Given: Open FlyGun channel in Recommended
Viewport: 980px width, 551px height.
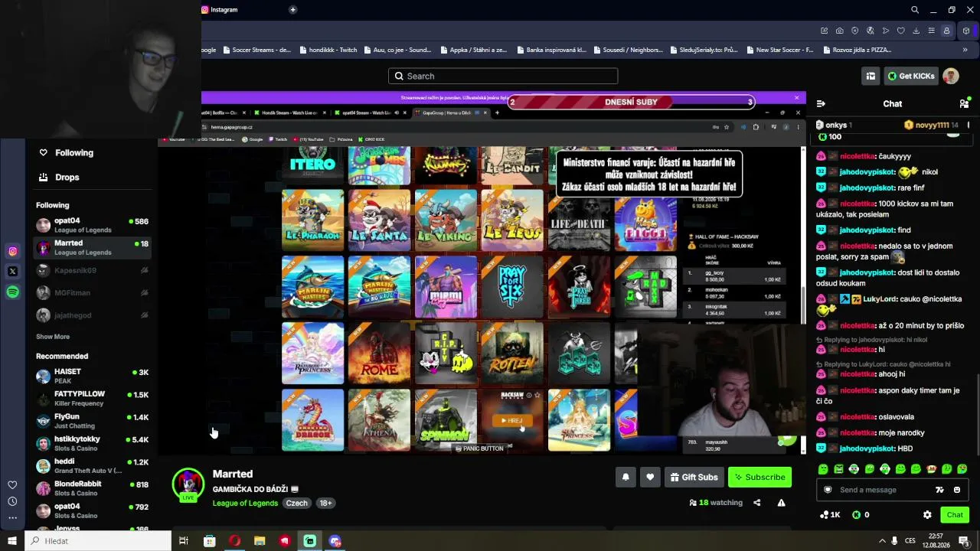Looking at the screenshot, I should [x=93, y=421].
